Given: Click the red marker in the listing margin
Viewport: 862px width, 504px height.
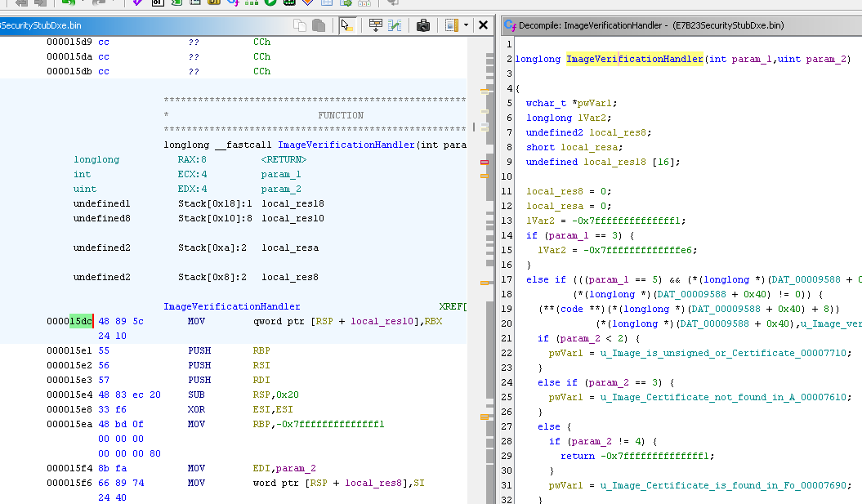Looking at the screenshot, I should point(485,162).
